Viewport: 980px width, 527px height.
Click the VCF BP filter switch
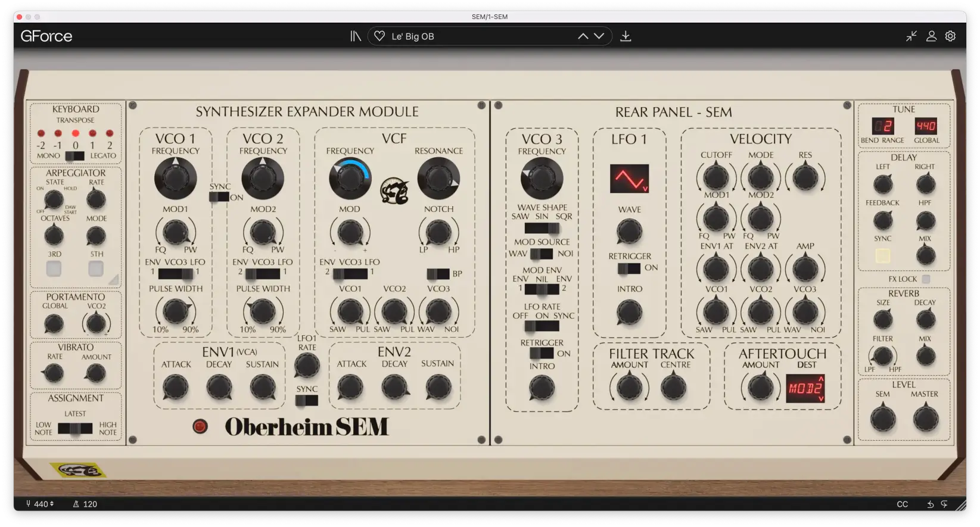(x=438, y=274)
